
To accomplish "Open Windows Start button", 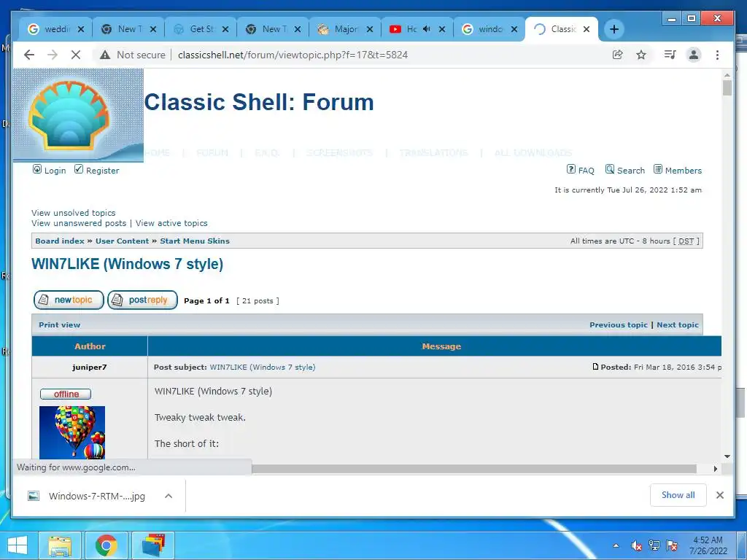I will pyautogui.click(x=18, y=545).
